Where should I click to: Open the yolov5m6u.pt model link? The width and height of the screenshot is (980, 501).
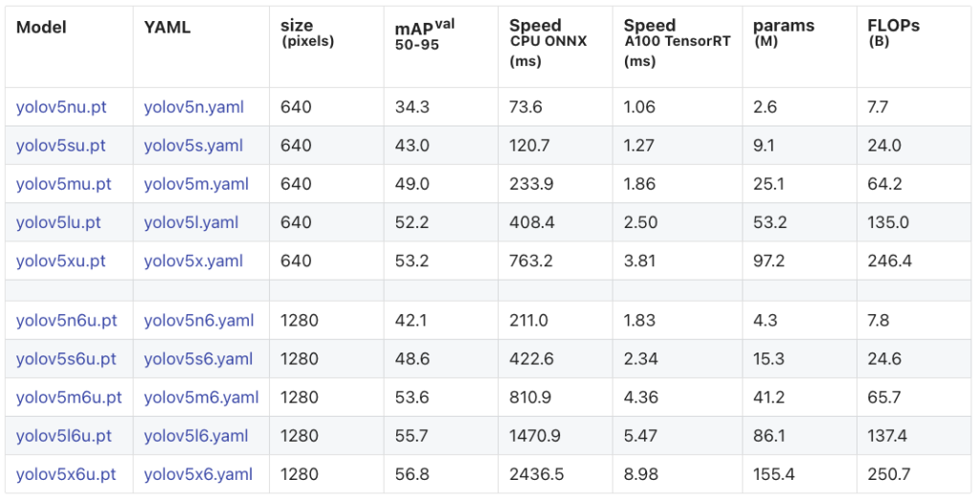click(x=69, y=398)
